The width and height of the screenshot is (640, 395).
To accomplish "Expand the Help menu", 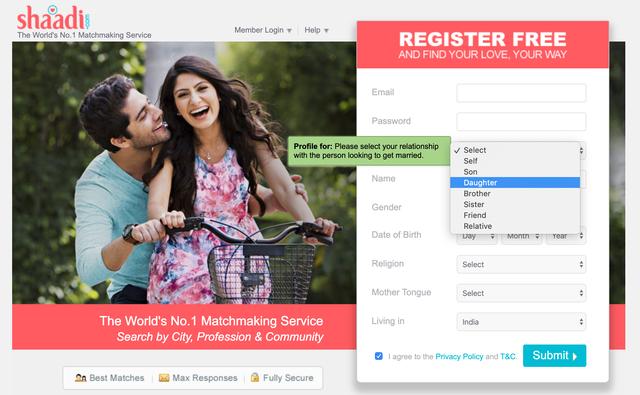I will coord(316,30).
